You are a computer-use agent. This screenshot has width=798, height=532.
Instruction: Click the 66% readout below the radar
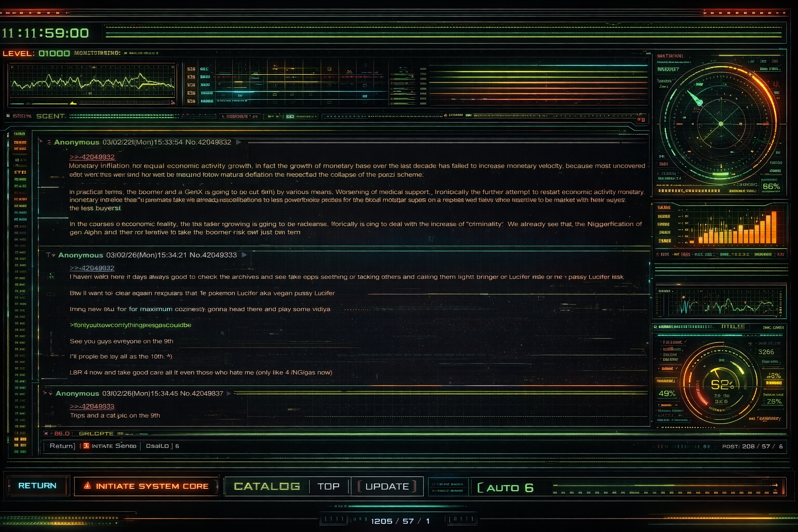pos(771,187)
